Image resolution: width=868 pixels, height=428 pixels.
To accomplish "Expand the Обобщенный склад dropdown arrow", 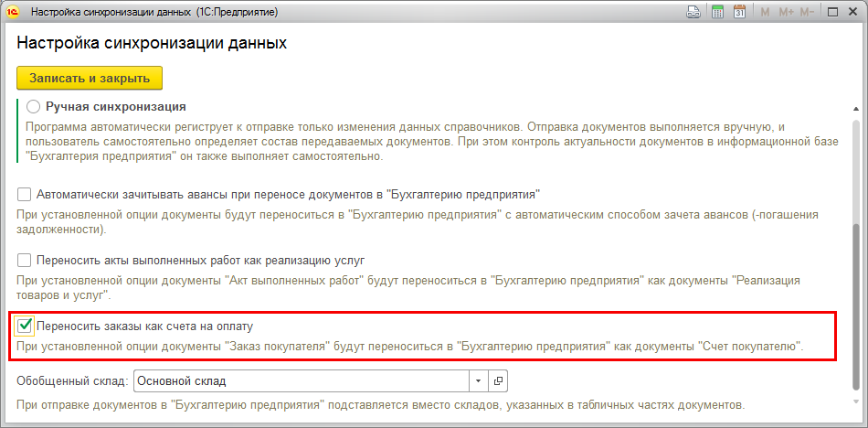I will 479,380.
